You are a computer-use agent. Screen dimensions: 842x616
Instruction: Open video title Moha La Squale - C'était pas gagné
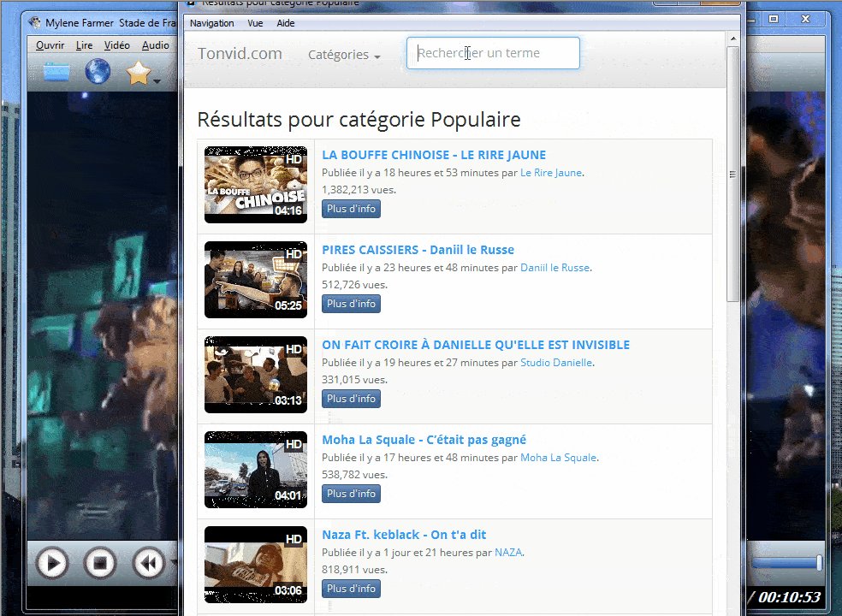[x=424, y=440]
